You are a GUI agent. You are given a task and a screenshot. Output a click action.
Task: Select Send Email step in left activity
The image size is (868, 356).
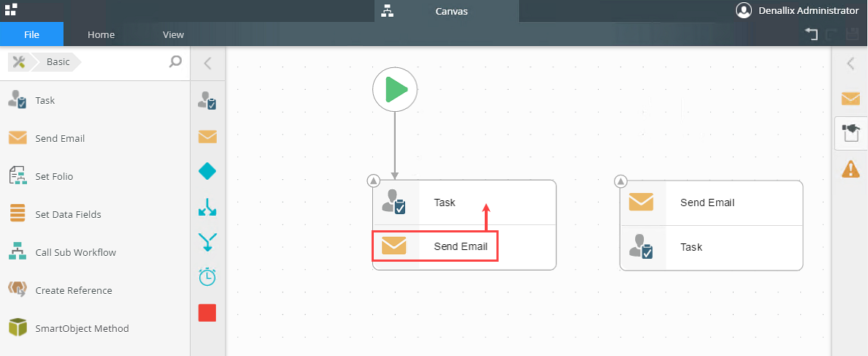coord(464,247)
